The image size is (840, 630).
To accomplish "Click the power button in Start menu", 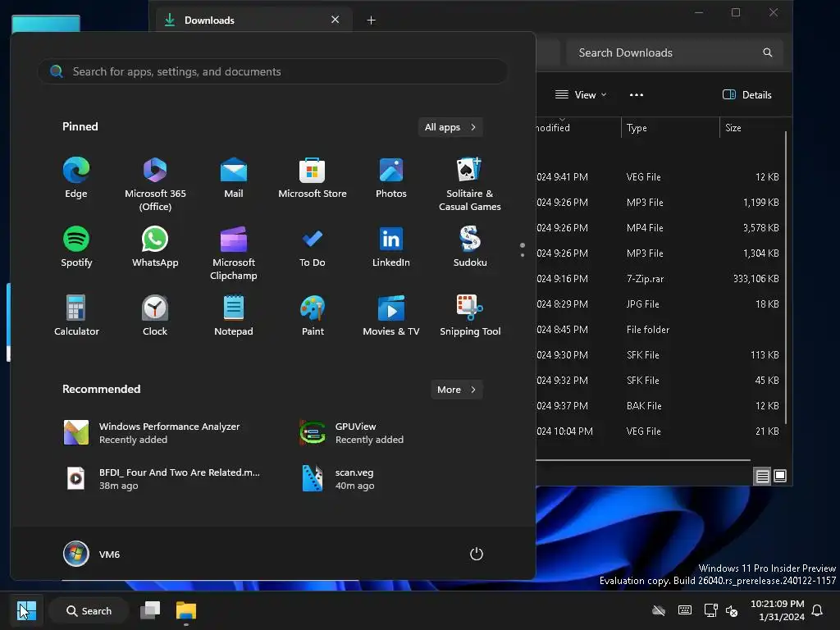I will 477,554.
